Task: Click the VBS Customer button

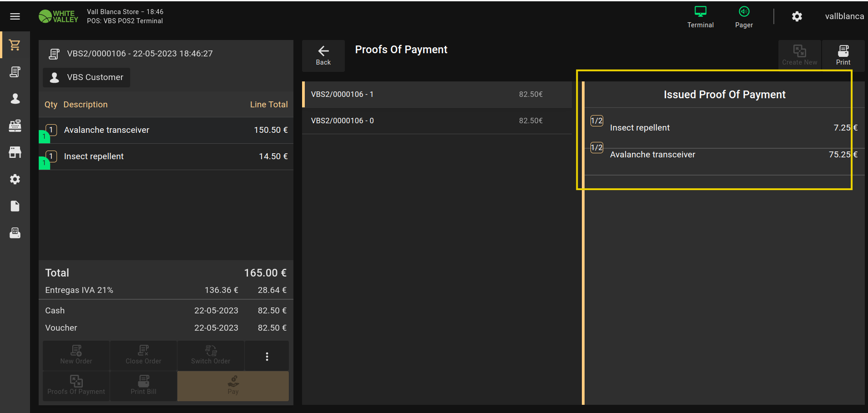Action: pos(87,77)
